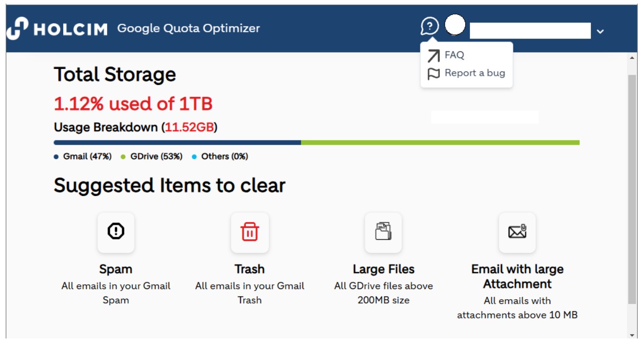Click the green GDrive portion of usage bar
The height and width of the screenshot is (346, 644).
coord(440,142)
